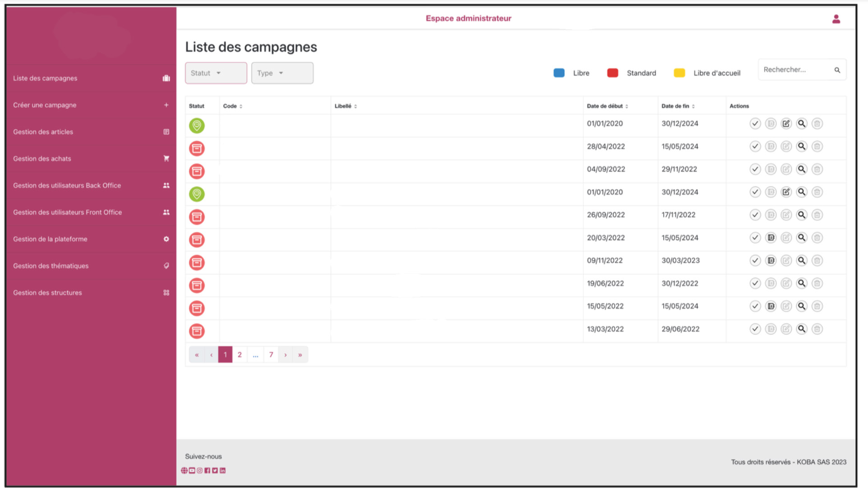868x488 pixels.
Task: Open user profile icon at top right
Action: [836, 19]
